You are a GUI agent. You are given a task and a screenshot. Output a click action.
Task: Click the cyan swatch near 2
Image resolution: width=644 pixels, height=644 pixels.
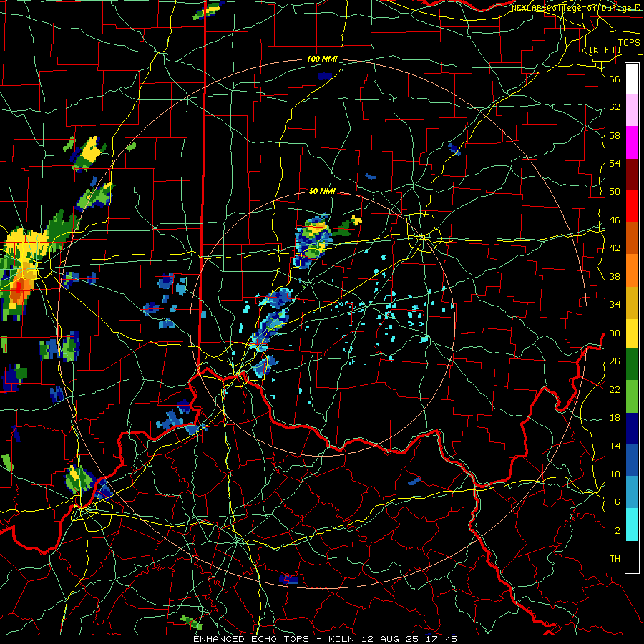tap(632, 524)
